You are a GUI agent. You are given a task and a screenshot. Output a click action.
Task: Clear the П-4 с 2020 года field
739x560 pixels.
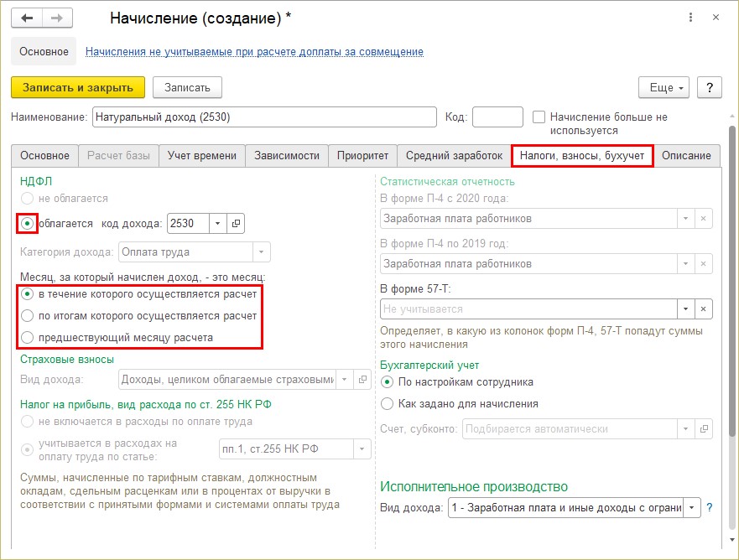(703, 219)
